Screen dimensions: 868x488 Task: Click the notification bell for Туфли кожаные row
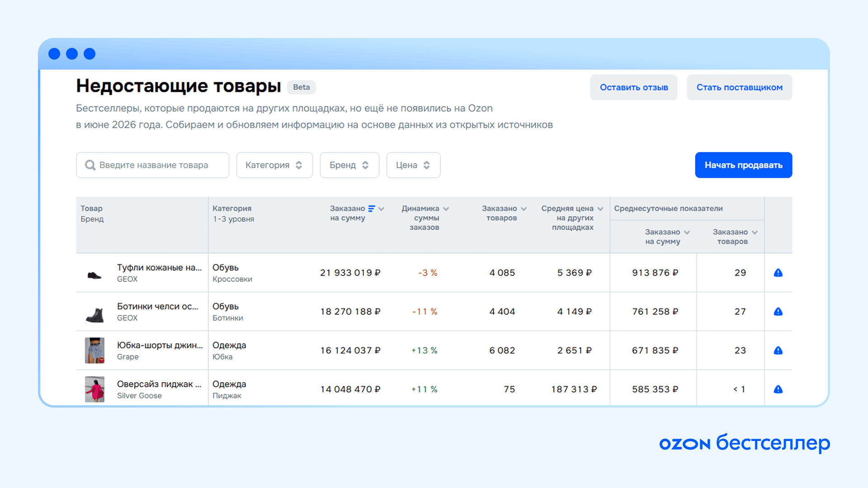(778, 272)
